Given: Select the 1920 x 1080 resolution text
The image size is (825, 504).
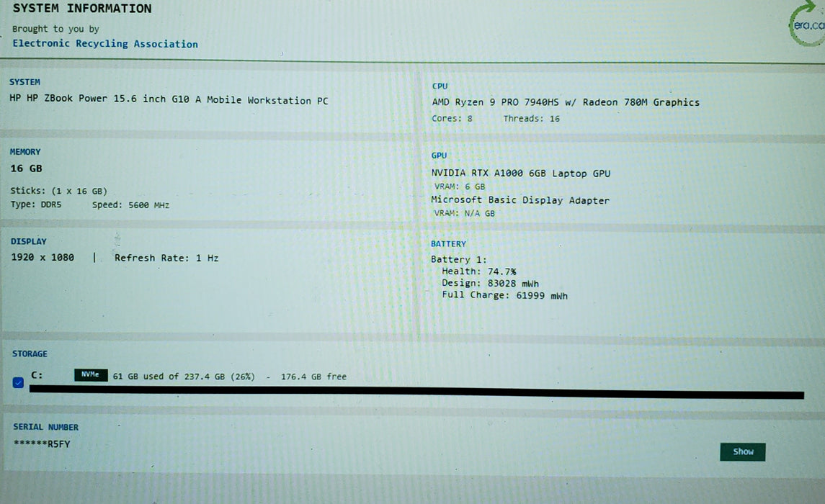Looking at the screenshot, I should pos(43,257).
